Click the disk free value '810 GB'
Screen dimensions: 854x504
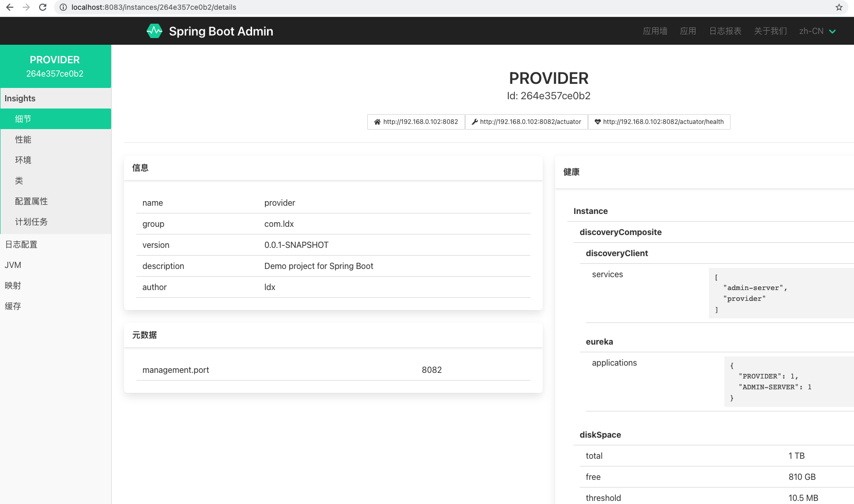[x=802, y=477]
